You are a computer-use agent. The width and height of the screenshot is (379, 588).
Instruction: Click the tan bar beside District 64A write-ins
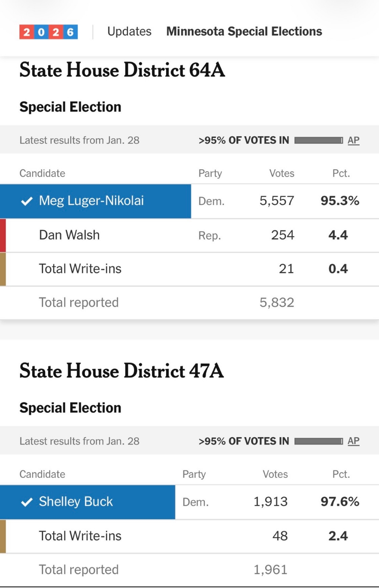3,269
